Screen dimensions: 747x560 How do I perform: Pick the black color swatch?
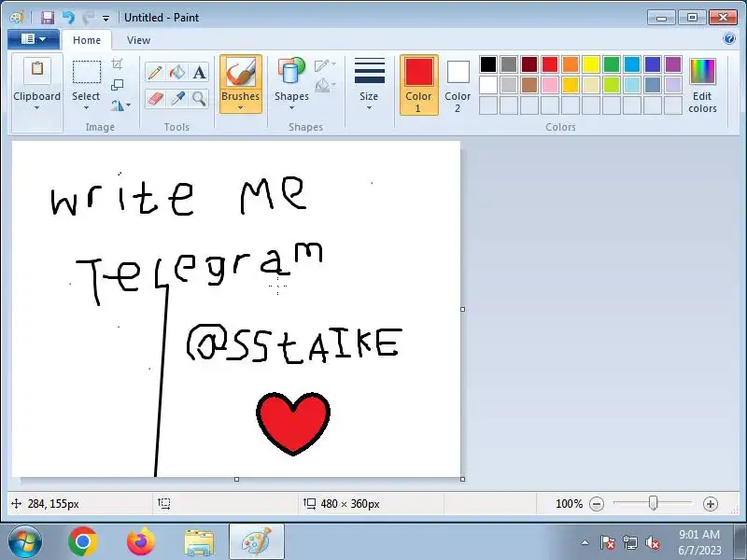coord(487,64)
